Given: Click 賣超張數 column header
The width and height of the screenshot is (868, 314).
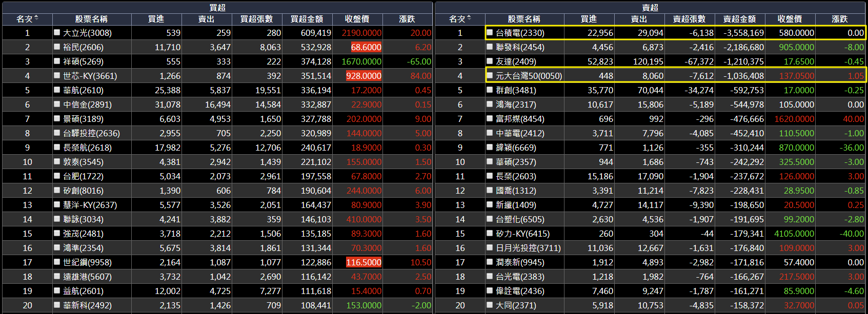Looking at the screenshot, I should [x=689, y=19].
